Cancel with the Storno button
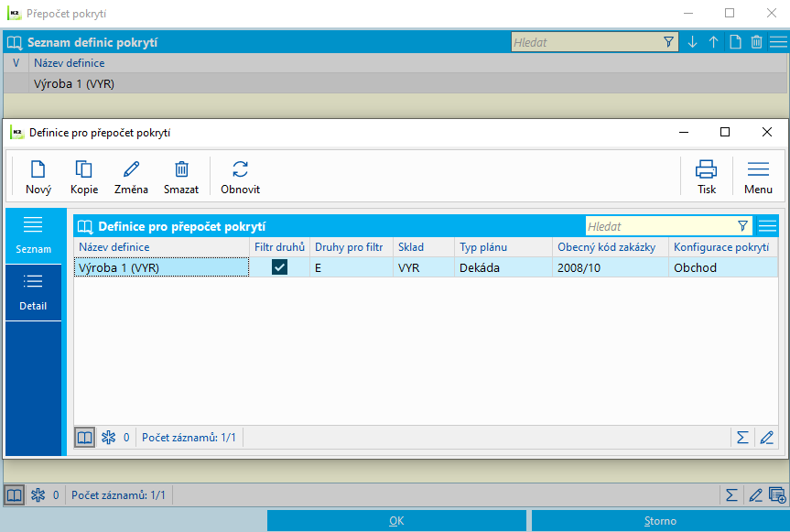Screen dimensions: 790x532 [x=660, y=521]
